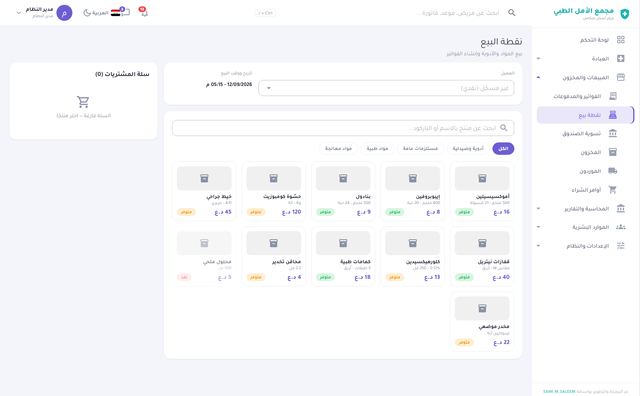Click the magnifier icon in top search bar
Screen dimensions: 640x396
(x=511, y=13)
